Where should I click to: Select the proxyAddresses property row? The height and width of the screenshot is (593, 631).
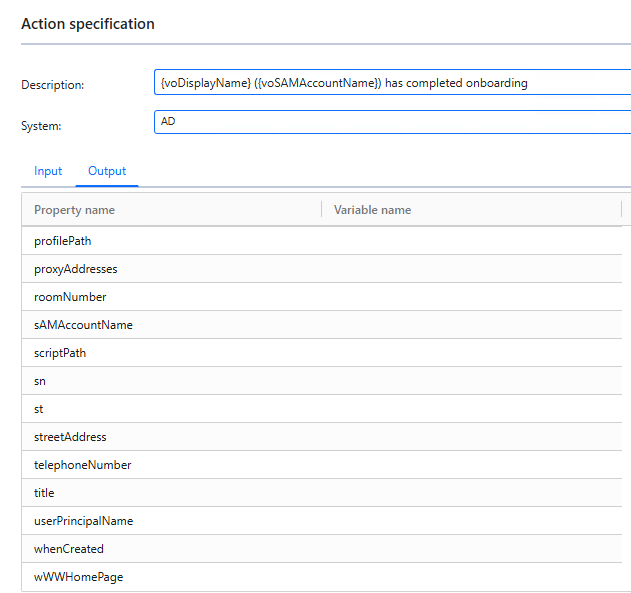[322, 269]
